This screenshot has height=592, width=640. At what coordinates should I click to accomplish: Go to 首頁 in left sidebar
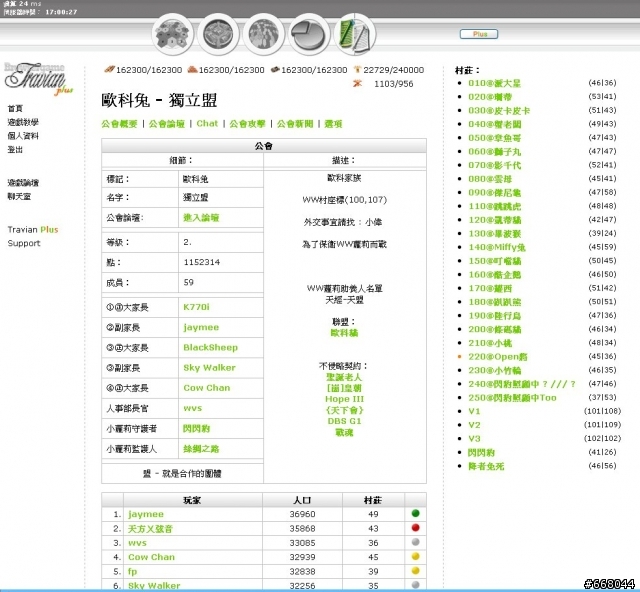(x=15, y=108)
